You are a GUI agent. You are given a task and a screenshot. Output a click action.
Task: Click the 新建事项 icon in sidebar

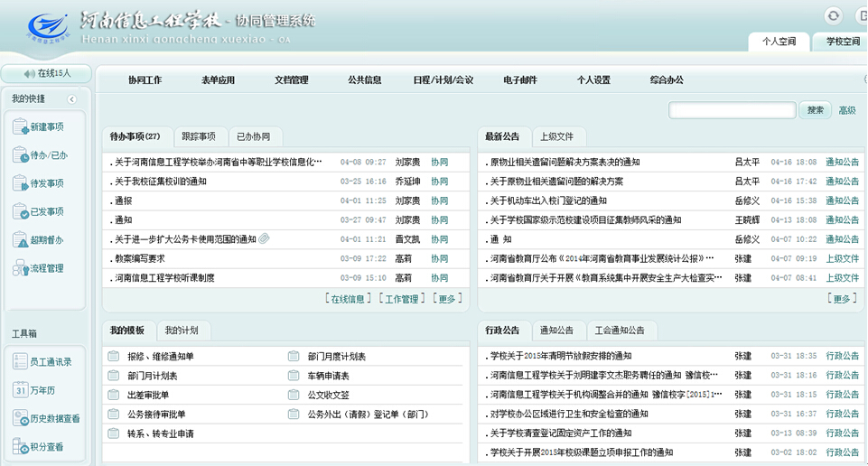(x=20, y=127)
